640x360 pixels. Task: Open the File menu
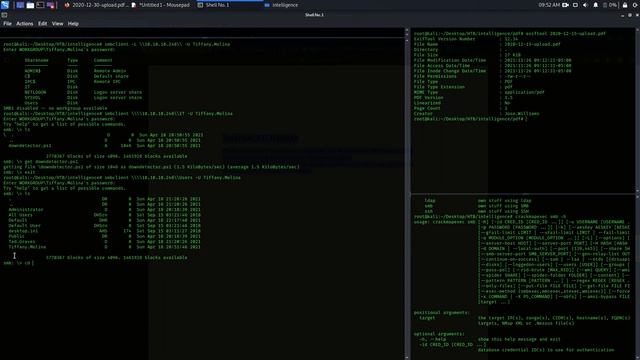tap(7, 24)
